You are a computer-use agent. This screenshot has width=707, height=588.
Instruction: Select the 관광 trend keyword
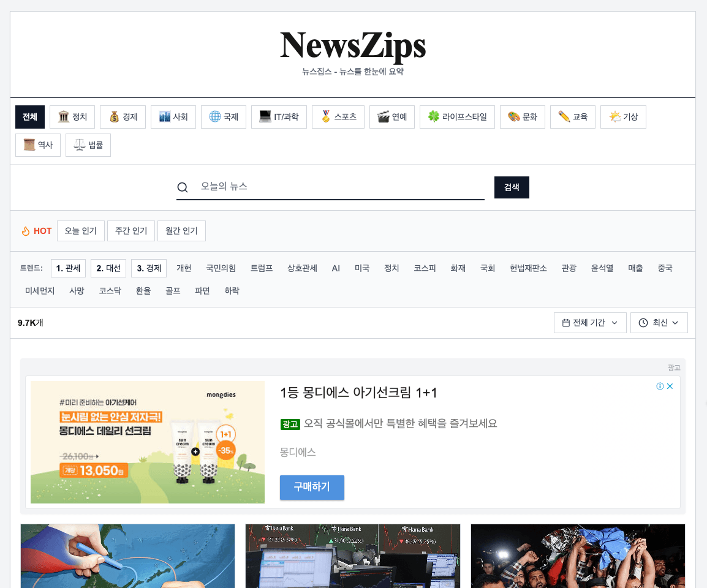(x=569, y=268)
